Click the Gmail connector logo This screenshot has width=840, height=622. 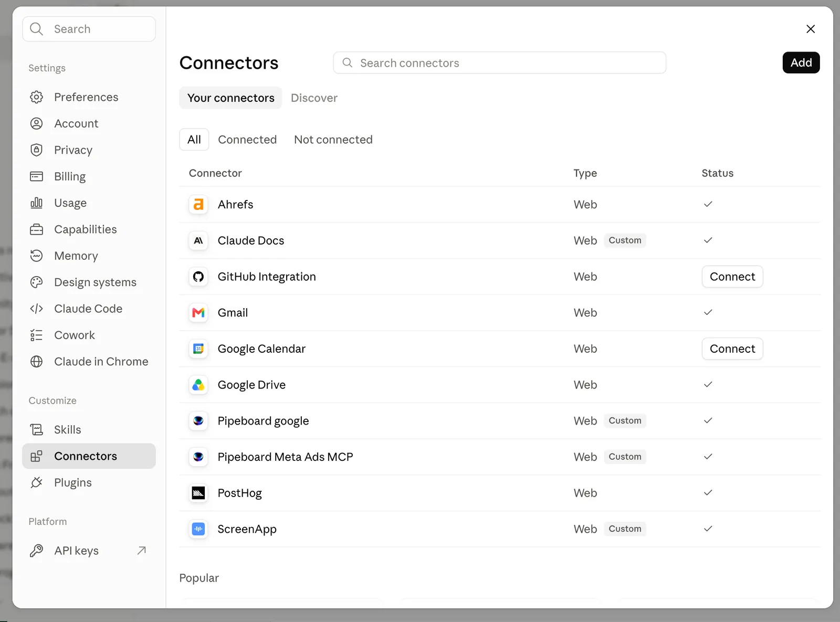click(198, 313)
